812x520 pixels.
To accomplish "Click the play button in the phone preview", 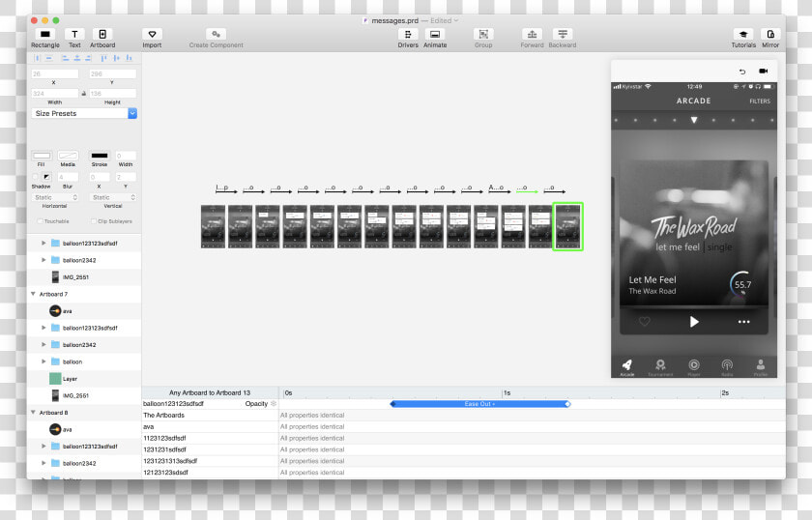I will pos(694,322).
